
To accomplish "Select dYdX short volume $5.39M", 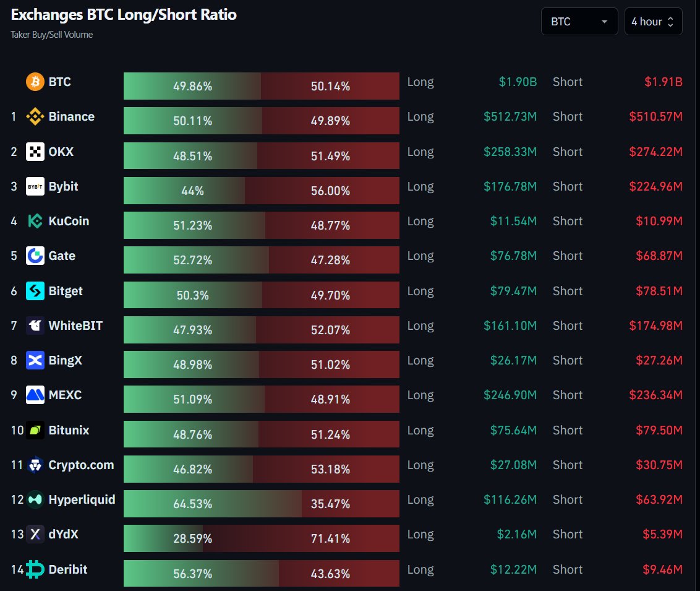I will (662, 535).
